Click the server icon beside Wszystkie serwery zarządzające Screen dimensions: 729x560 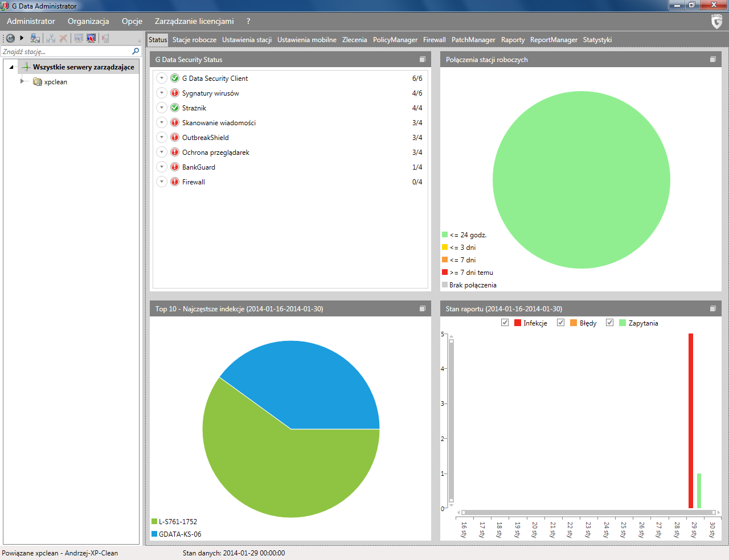click(26, 67)
